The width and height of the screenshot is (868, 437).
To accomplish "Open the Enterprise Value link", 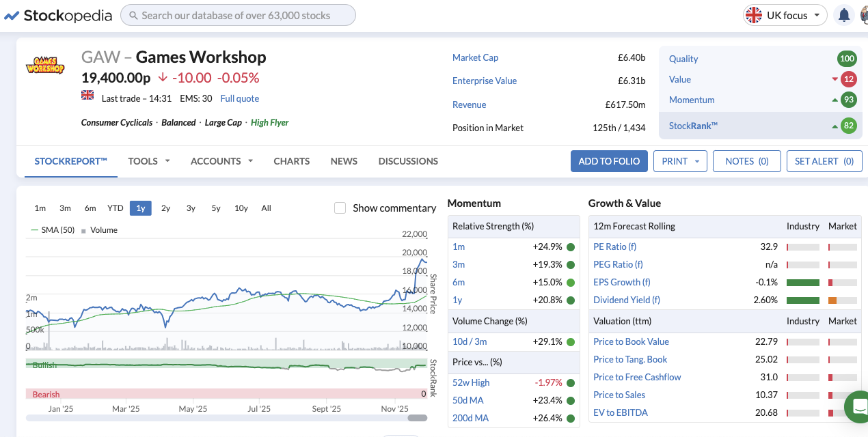I will point(485,81).
